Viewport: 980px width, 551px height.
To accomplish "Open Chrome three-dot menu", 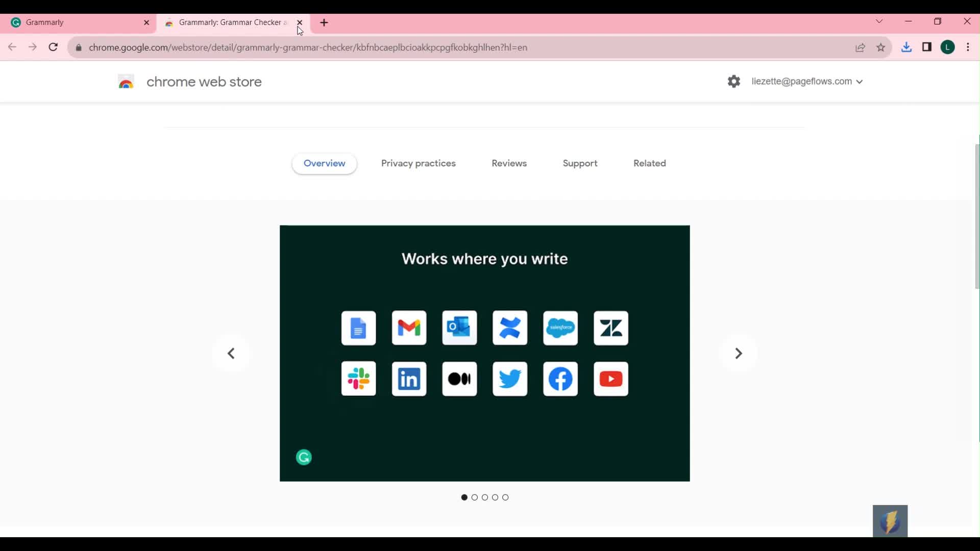I will tap(968, 47).
